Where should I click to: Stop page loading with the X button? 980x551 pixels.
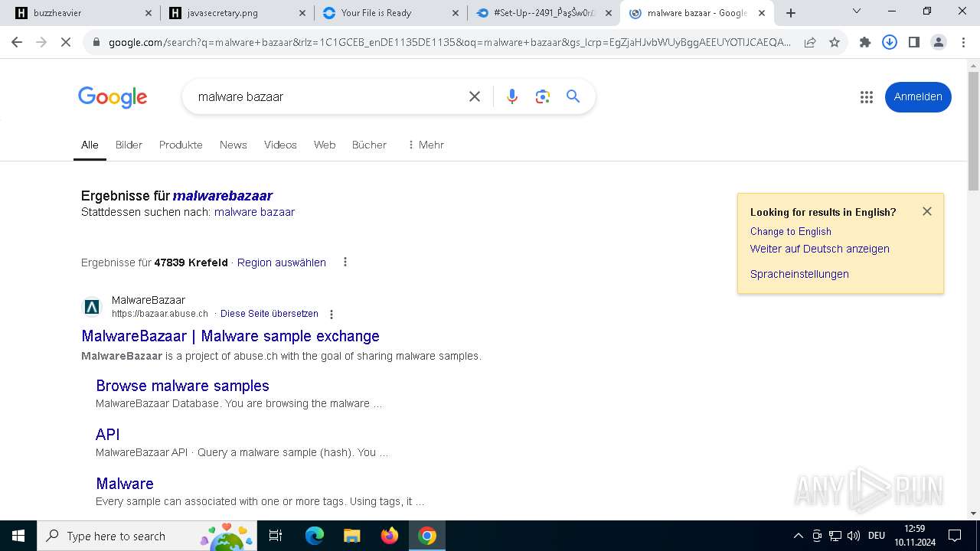(66, 43)
